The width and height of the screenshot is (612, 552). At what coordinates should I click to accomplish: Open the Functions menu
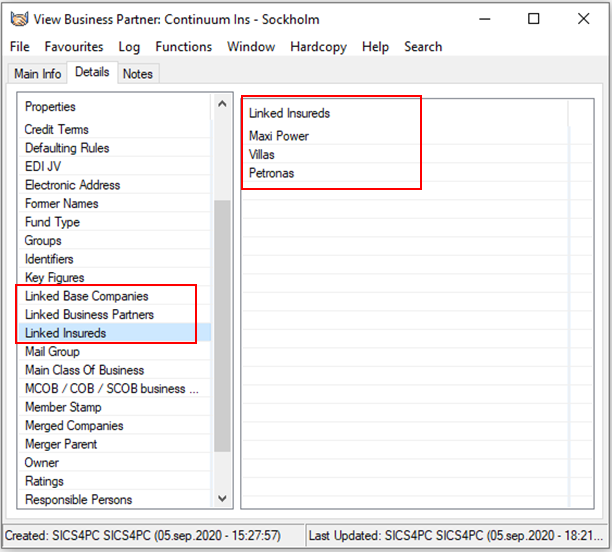(183, 46)
